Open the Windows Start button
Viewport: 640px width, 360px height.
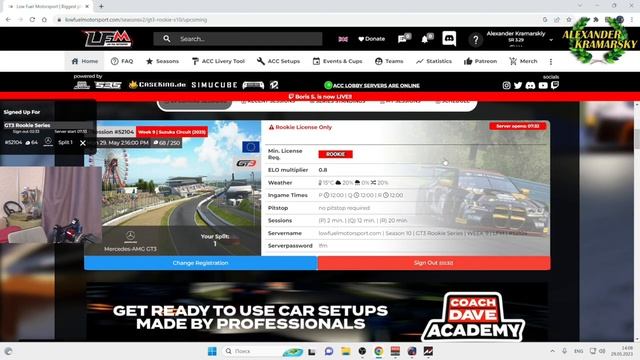[212, 351]
